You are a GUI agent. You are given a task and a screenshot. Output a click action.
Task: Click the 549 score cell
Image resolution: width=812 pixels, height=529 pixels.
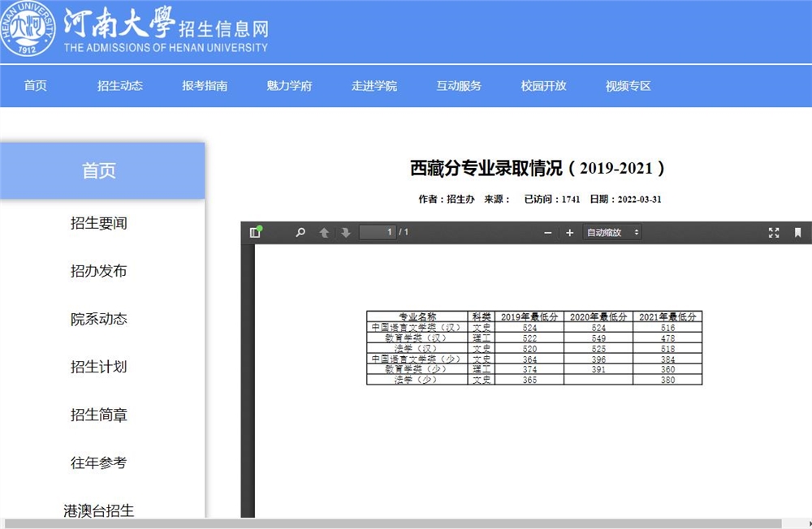tap(598, 338)
